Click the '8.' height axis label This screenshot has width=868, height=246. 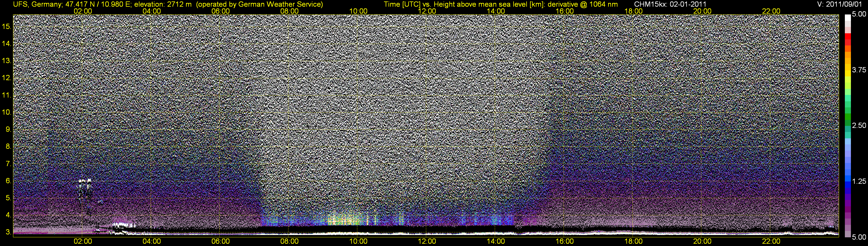point(8,147)
